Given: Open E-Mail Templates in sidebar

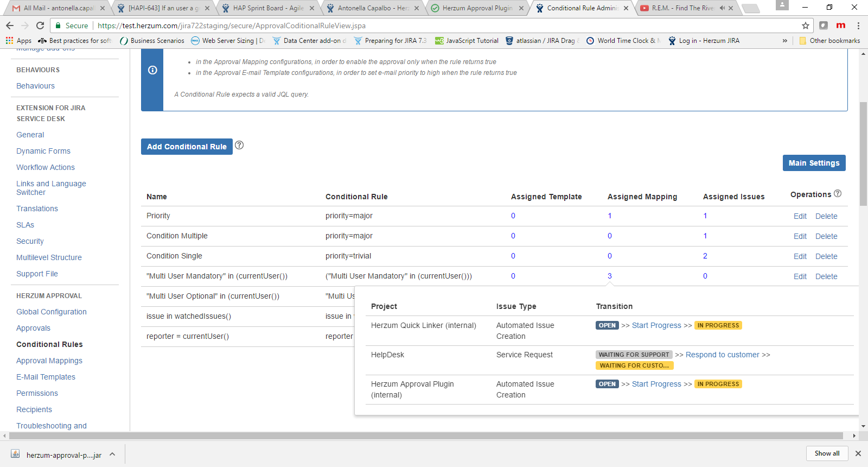Looking at the screenshot, I should pyautogui.click(x=46, y=377).
